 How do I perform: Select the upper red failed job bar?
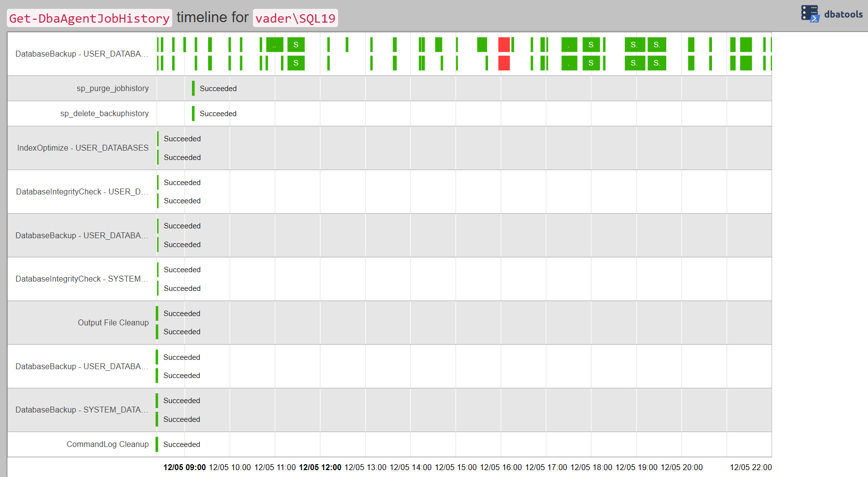point(504,45)
